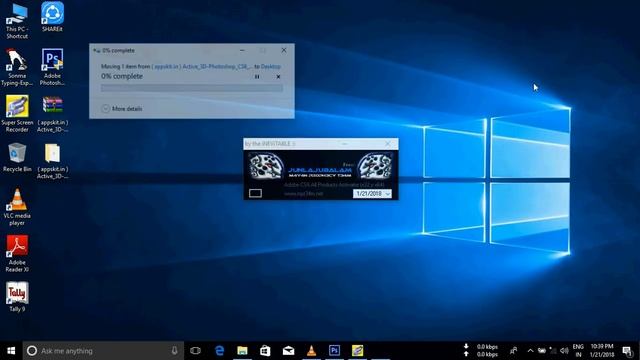Launch SHAREit from the desktop
640x360 pixels.
tap(52, 17)
